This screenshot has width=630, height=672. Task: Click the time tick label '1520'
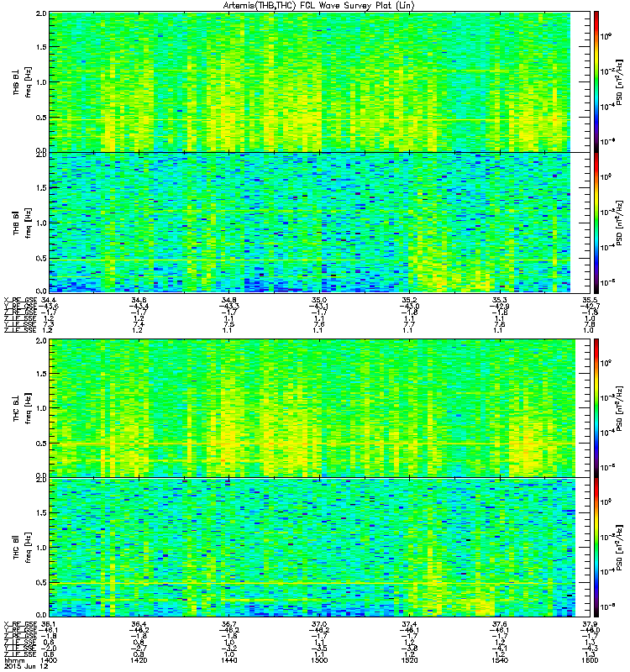click(x=409, y=660)
